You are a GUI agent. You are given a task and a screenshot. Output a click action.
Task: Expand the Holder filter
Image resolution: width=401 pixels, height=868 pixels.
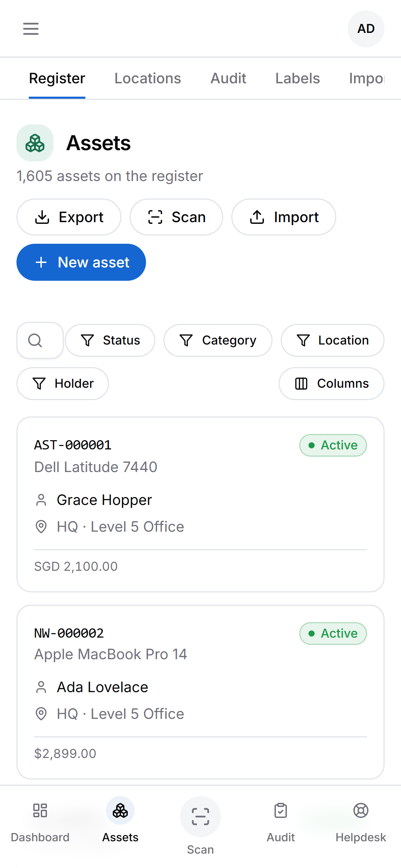63,384
